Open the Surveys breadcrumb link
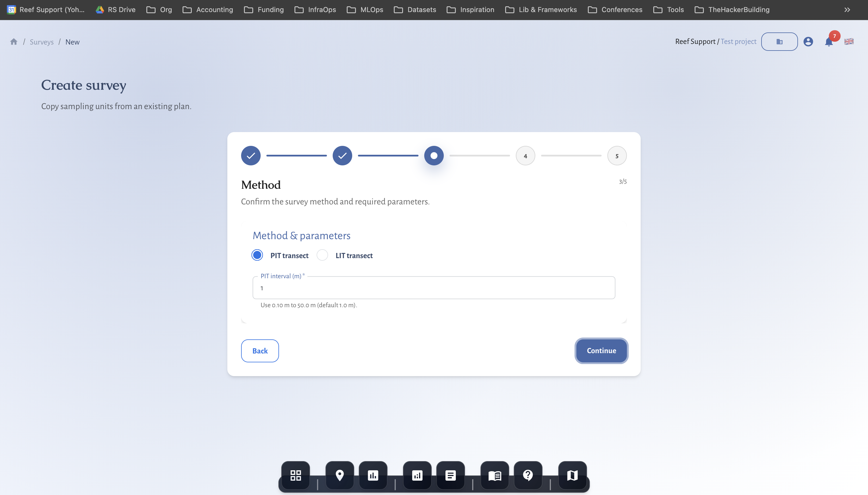Screen dimensions: 868x495 [42, 41]
